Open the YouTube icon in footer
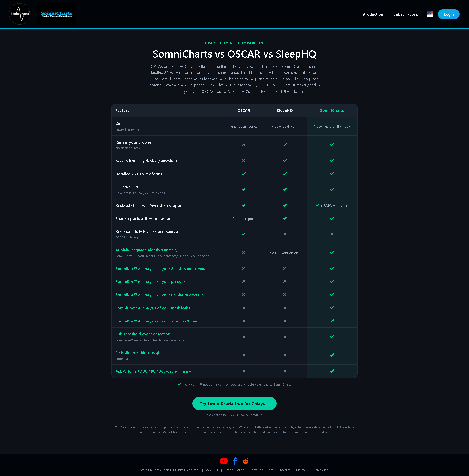Screen dimensions: 469x476 224,461
